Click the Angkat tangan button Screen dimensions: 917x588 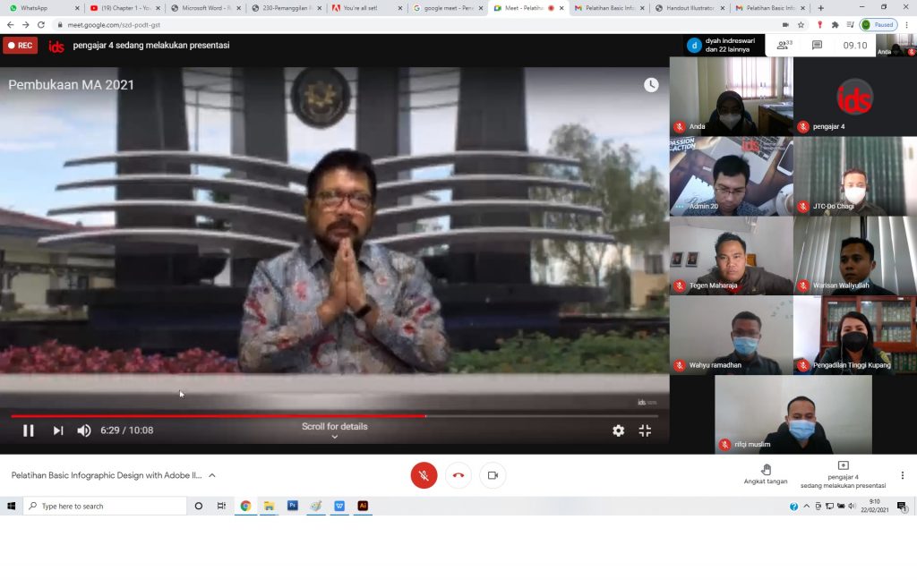(x=766, y=474)
